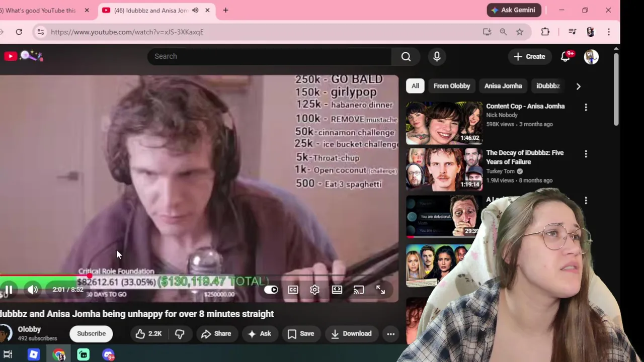644x362 pixels.
Task: Open the YouTube account avatar menu
Action: click(x=591, y=56)
